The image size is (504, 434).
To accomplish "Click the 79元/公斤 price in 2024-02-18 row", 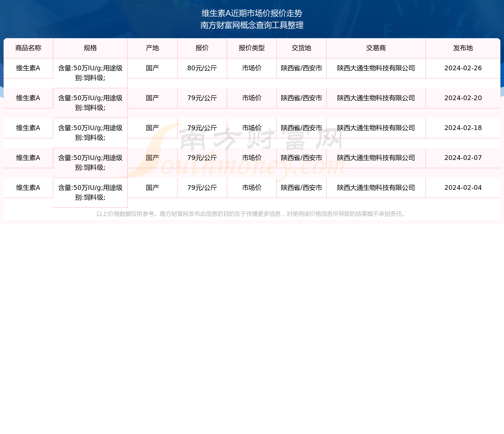I will [202, 128].
